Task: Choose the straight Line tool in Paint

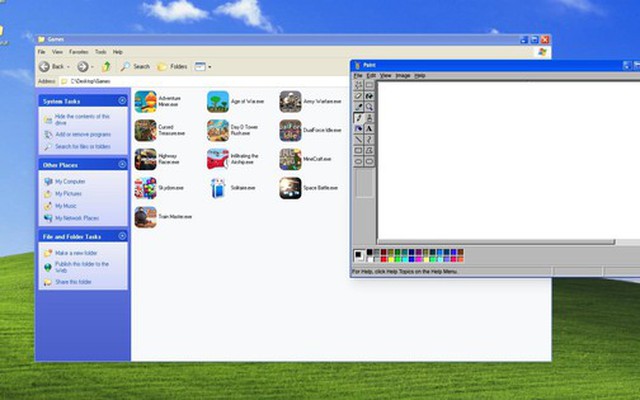Action: point(358,140)
